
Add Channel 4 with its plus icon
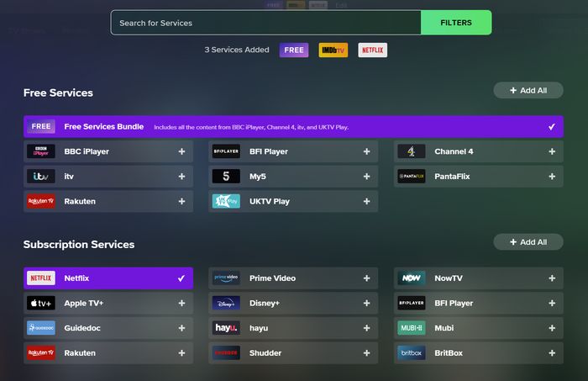tap(552, 151)
